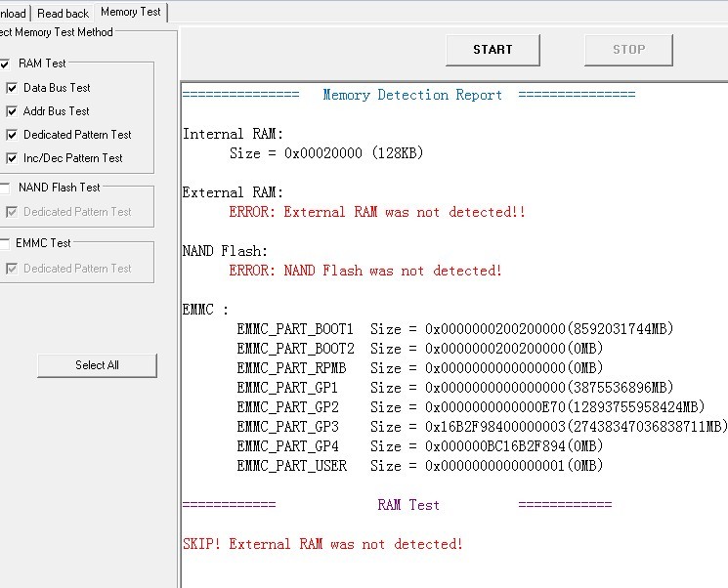Click the Select All button

(x=97, y=365)
